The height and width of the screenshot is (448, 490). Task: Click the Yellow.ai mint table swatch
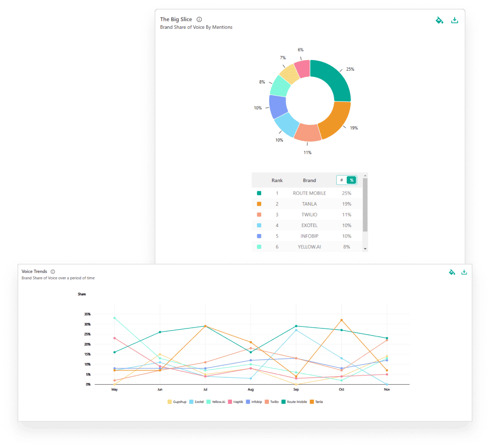(259, 247)
